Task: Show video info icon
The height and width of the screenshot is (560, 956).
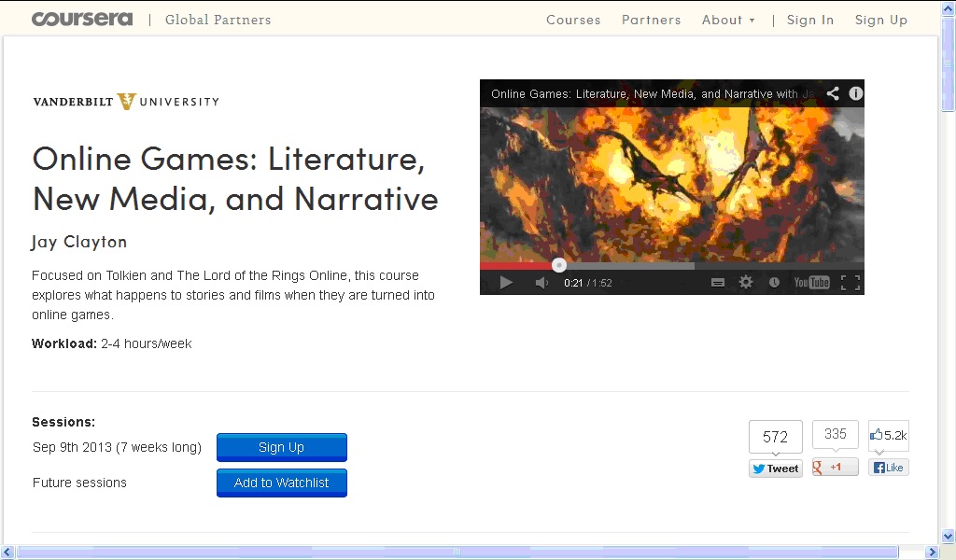Action: pos(855,93)
